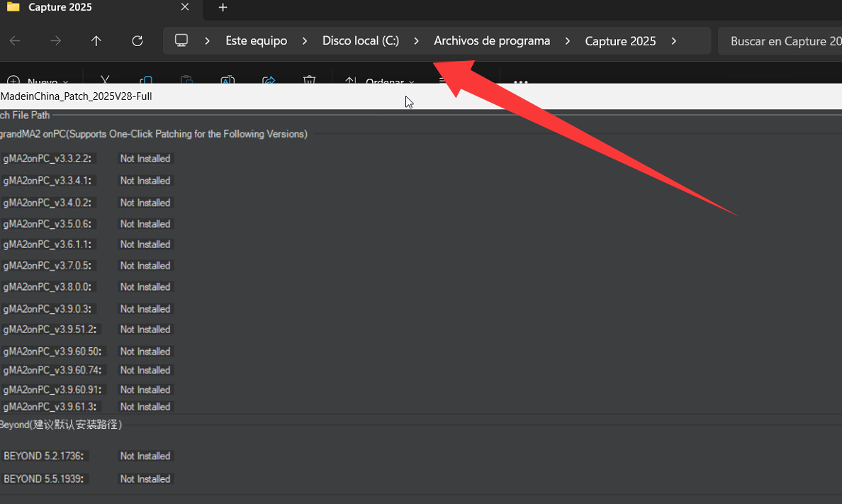Screen dimensions: 842x504
Task: Click the Rename icon in toolbar
Action: coord(227,80)
